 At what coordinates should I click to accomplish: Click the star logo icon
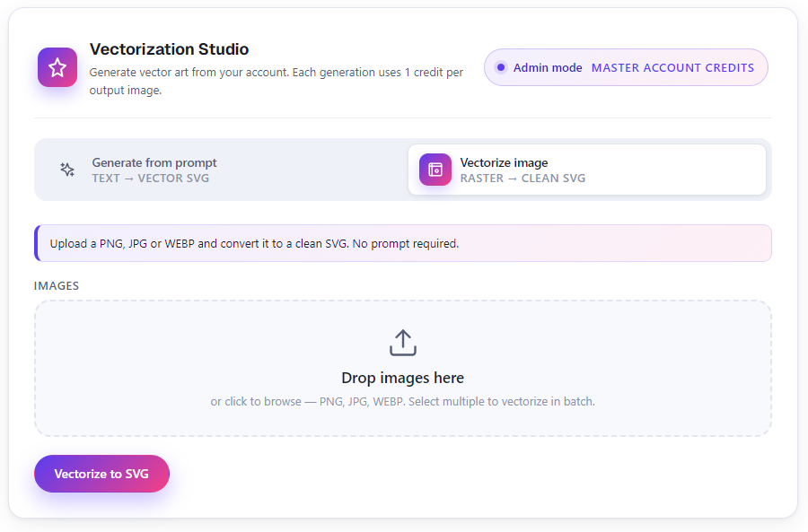pos(57,67)
